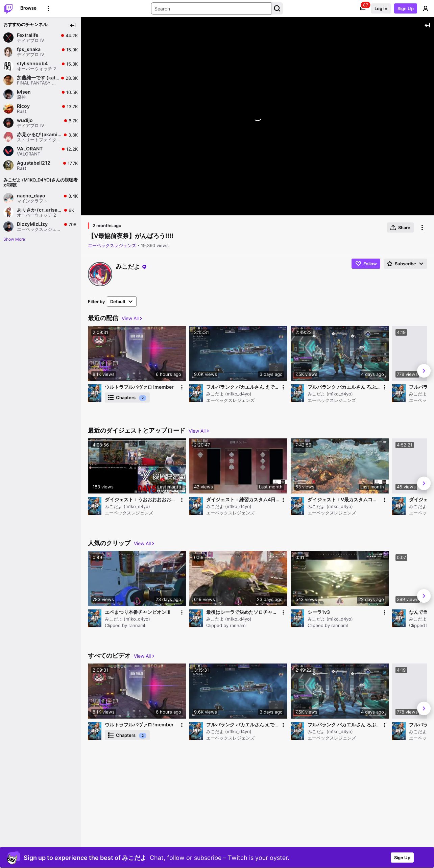
Task: Open nacho_dayo channel in sidebar
Action: [41, 198]
